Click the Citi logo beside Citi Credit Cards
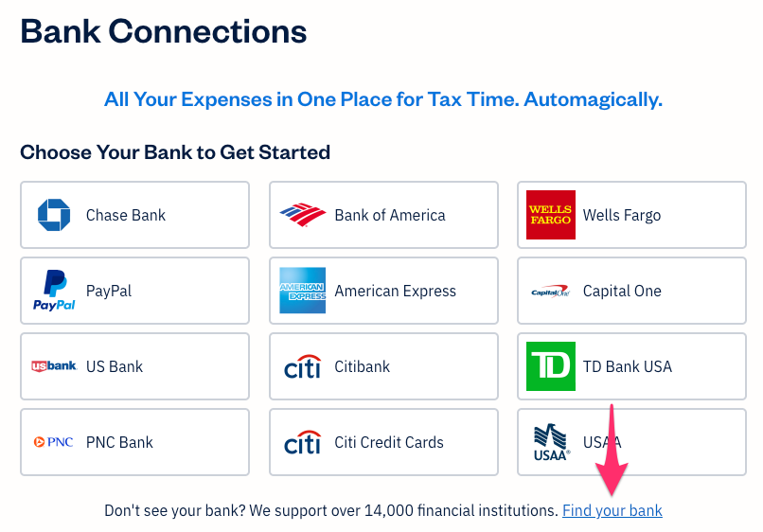The height and width of the screenshot is (532, 763). point(303,442)
